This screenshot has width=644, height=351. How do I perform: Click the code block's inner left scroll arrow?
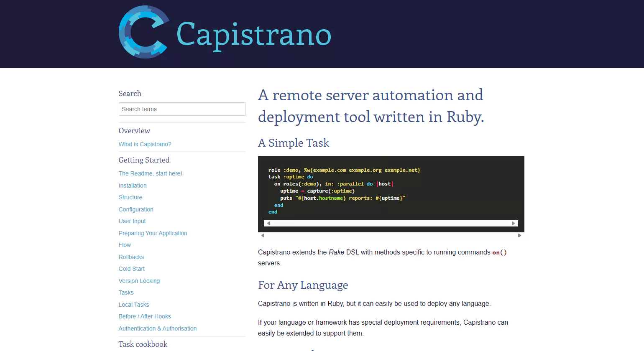coord(268,224)
